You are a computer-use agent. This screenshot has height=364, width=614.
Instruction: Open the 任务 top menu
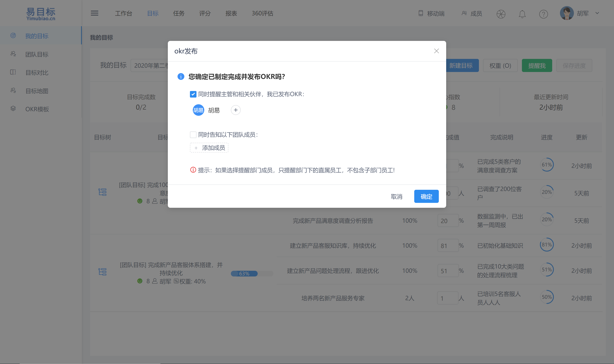[x=179, y=13]
